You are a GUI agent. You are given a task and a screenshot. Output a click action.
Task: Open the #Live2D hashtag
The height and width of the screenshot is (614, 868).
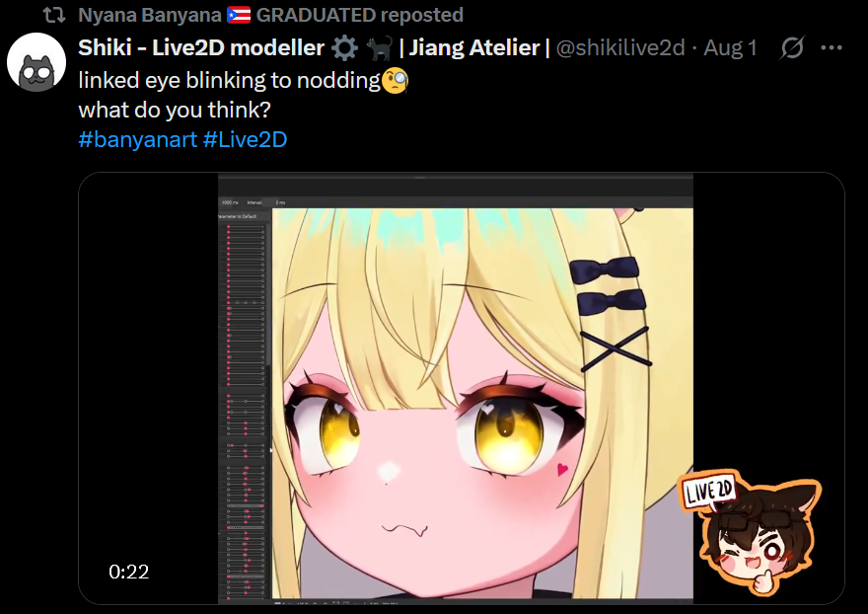[246, 139]
